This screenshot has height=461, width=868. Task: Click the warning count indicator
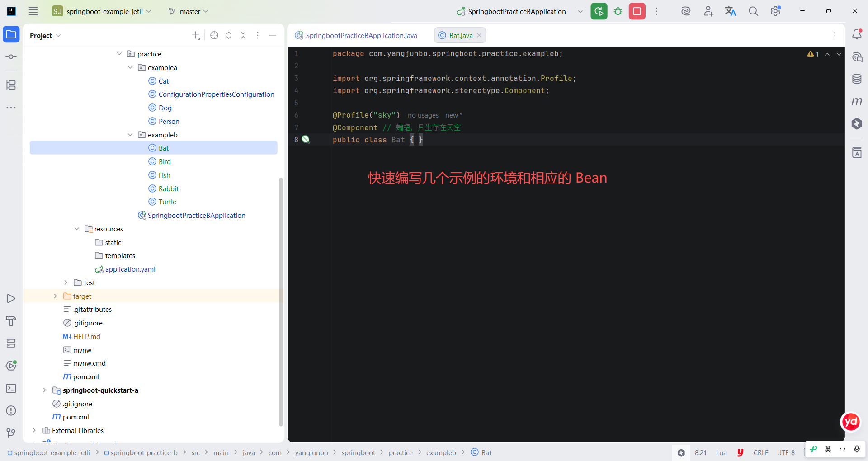[813, 54]
